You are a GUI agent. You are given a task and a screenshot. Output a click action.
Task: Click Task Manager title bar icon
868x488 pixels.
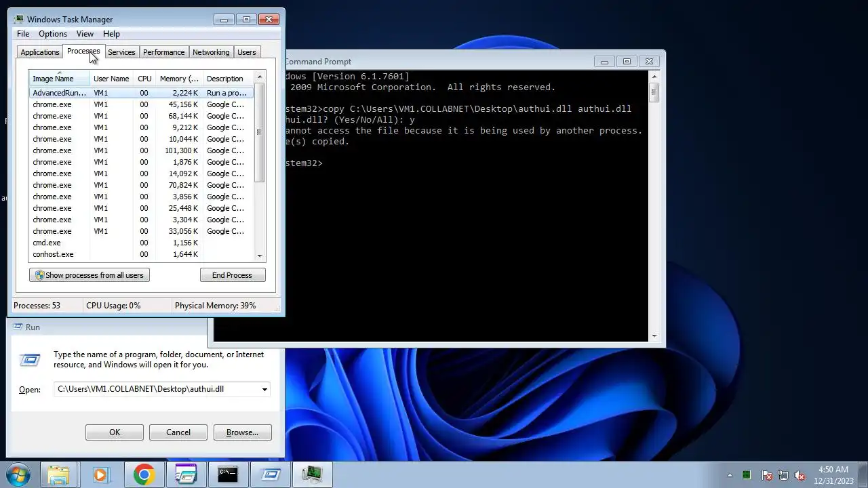[x=20, y=20]
